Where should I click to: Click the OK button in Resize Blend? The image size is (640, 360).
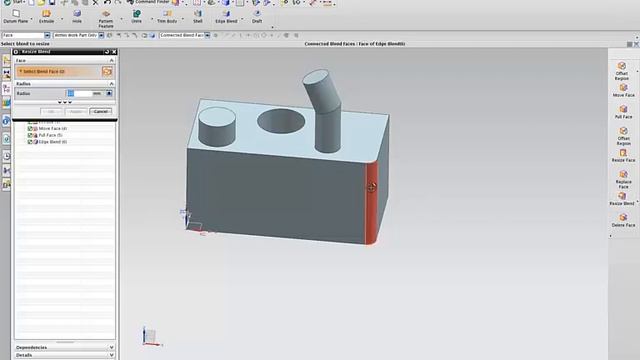tap(51, 111)
